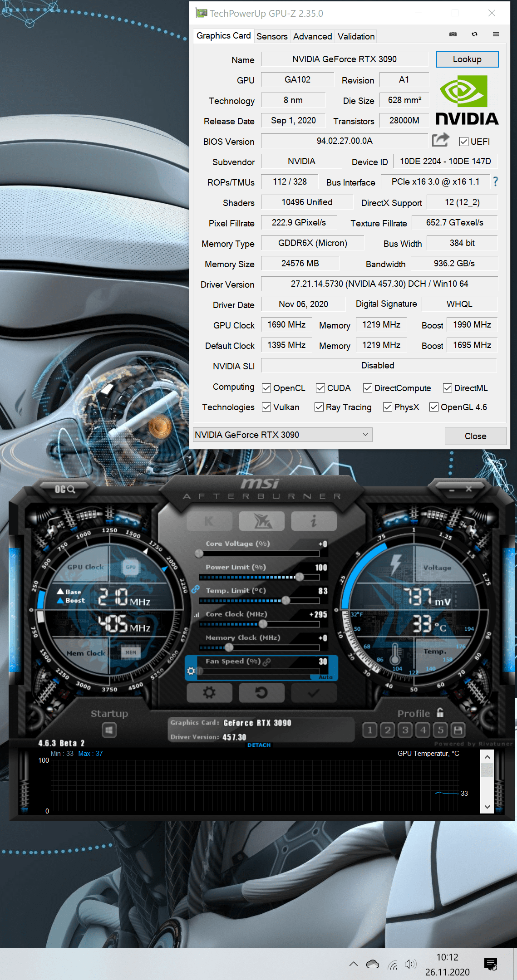Switch to the Graphics Card tab
The height and width of the screenshot is (980, 517).
(223, 36)
